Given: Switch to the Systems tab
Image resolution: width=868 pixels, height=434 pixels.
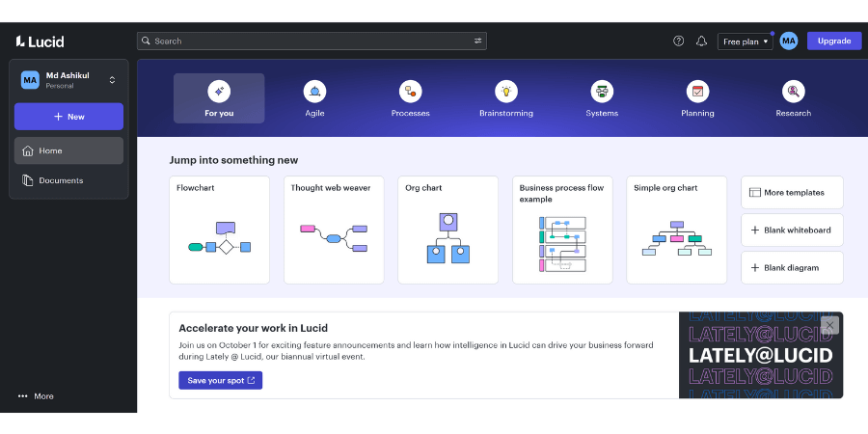Looking at the screenshot, I should [602, 98].
